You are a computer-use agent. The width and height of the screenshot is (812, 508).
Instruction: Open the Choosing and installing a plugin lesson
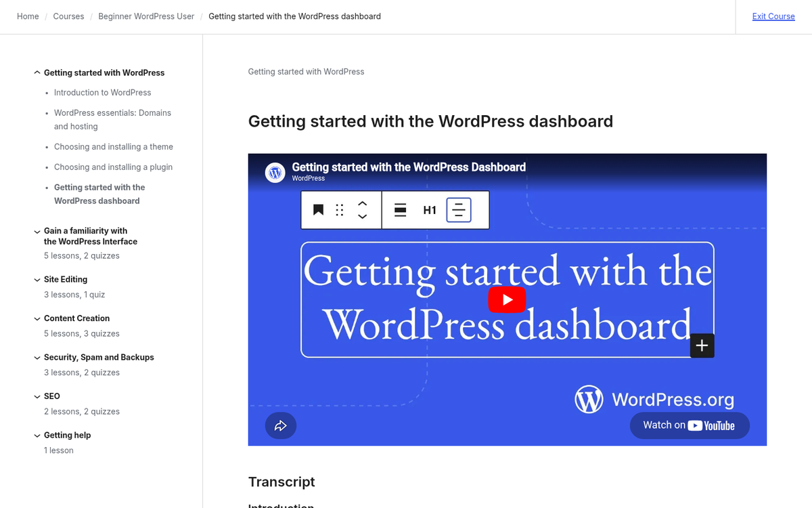tap(113, 167)
